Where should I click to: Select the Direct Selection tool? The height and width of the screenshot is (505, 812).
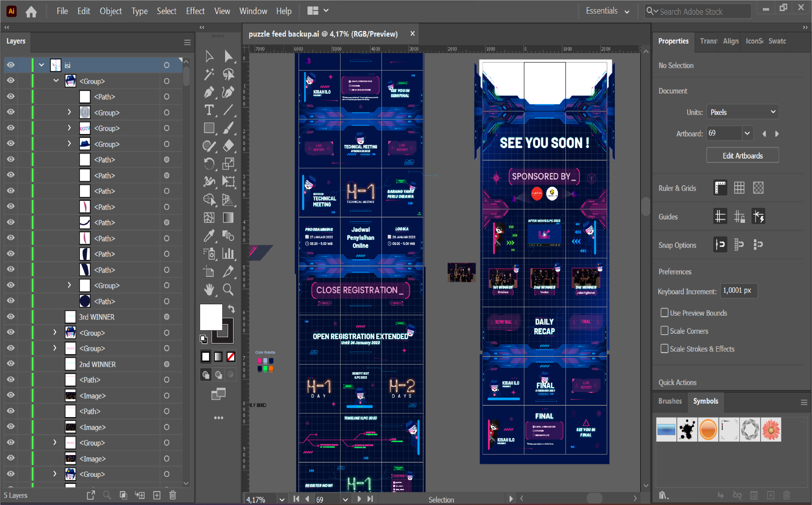tap(228, 56)
